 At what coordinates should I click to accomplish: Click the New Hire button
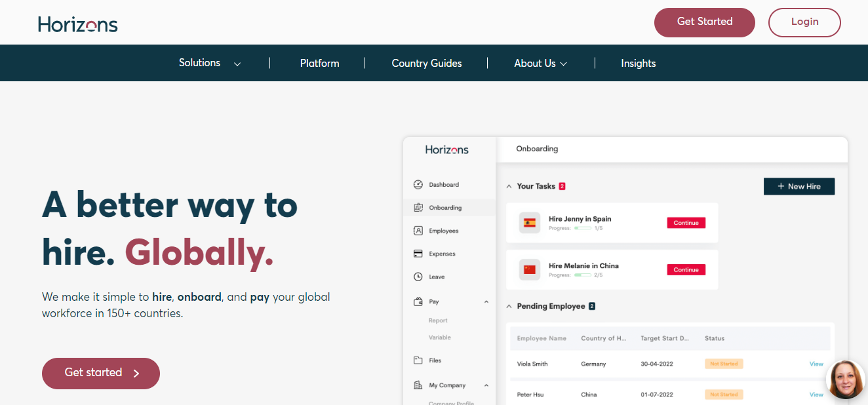(799, 187)
